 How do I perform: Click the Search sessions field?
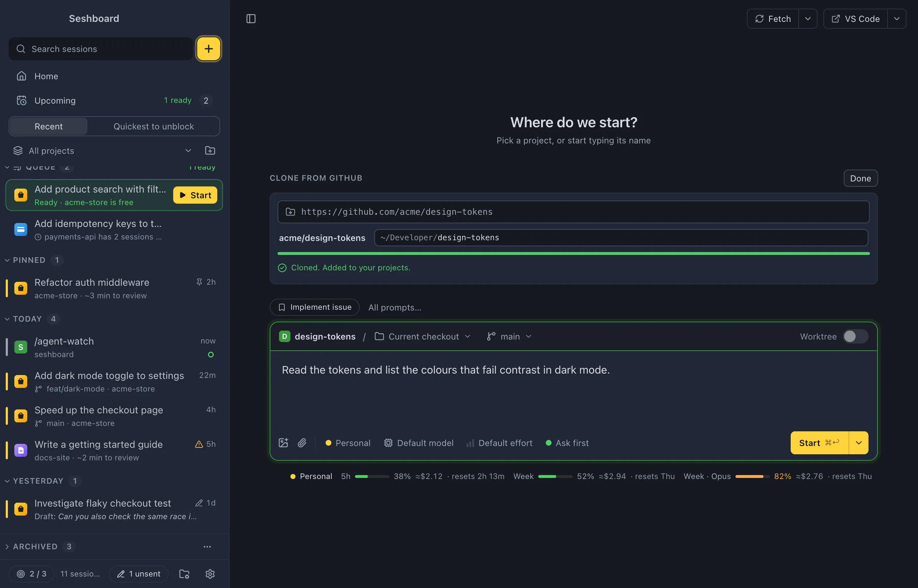[101, 49]
